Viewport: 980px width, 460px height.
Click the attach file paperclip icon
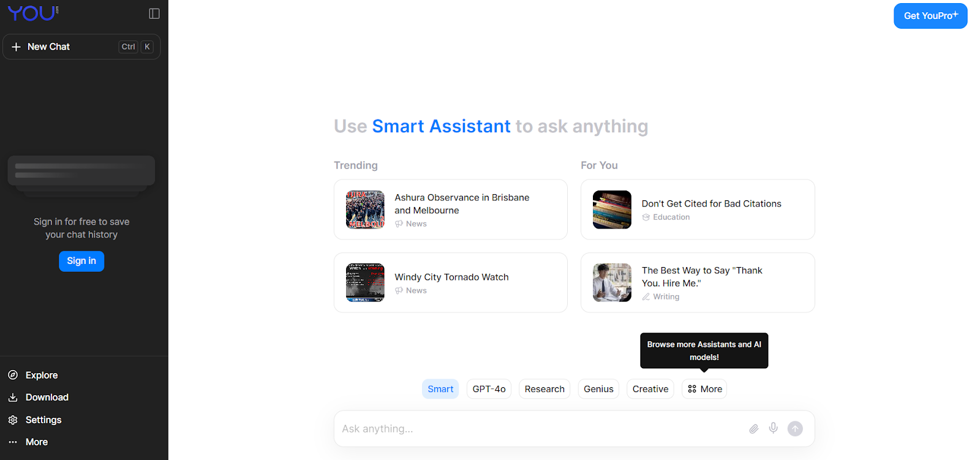point(754,429)
